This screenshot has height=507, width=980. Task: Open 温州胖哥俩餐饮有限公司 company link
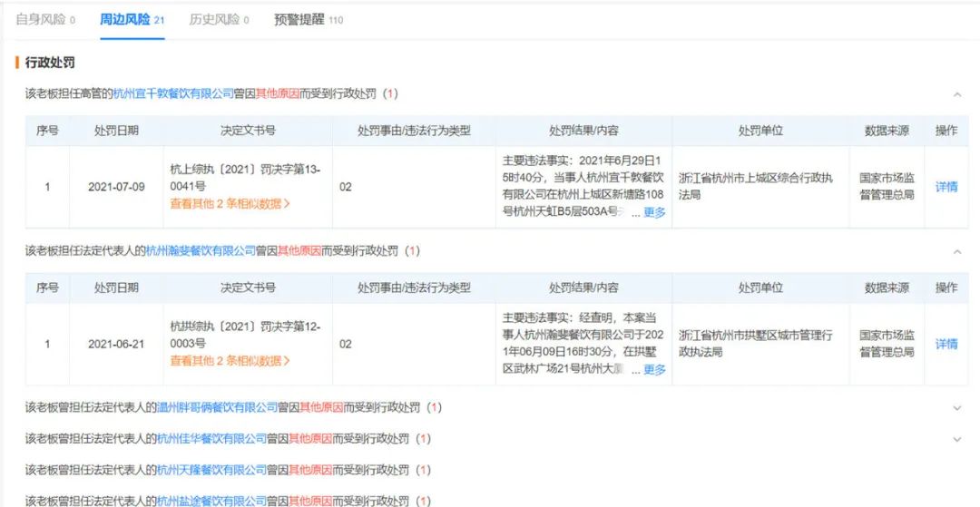click(x=217, y=408)
